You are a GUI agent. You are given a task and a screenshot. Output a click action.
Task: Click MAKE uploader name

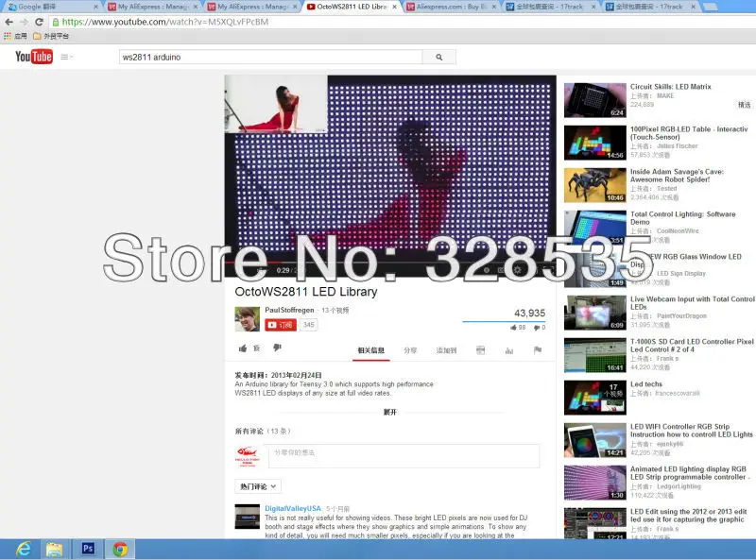click(x=665, y=96)
